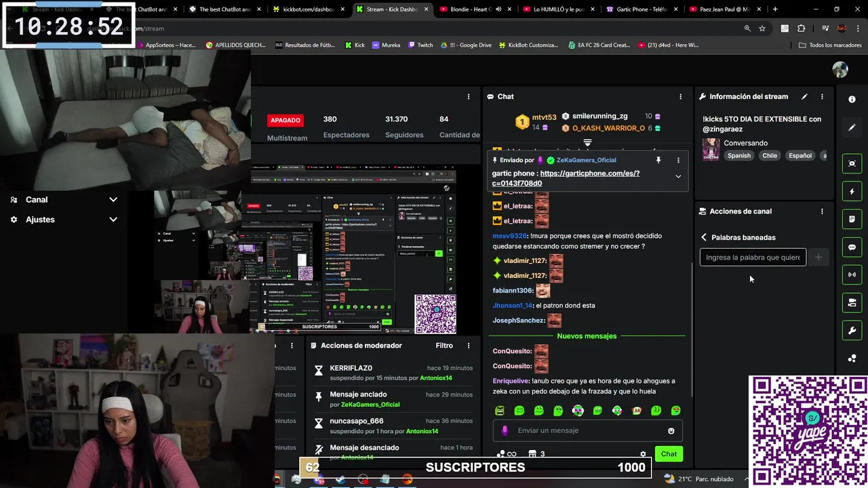Click the wrench tools icon in right sidebar

coord(852,330)
